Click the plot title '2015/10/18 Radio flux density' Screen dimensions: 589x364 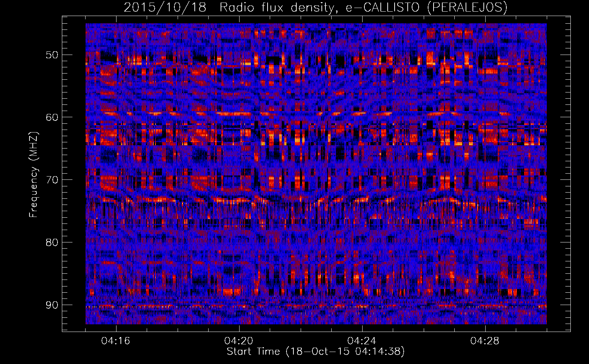click(x=316, y=7)
